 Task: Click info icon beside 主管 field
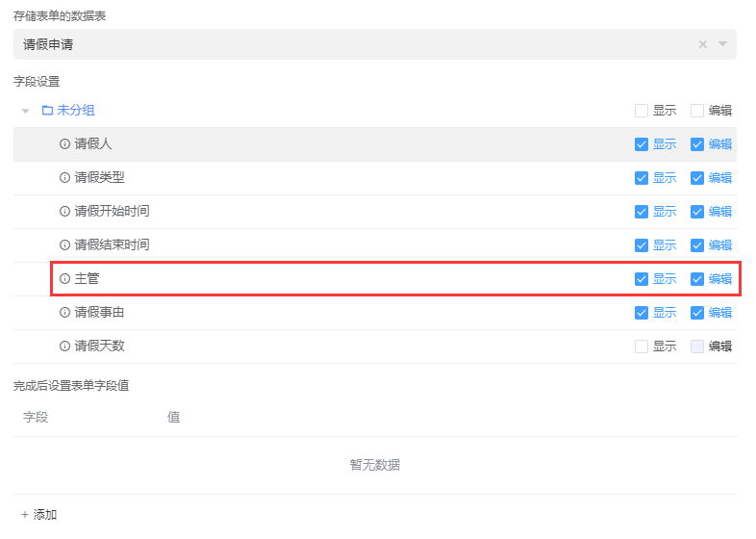click(x=65, y=279)
